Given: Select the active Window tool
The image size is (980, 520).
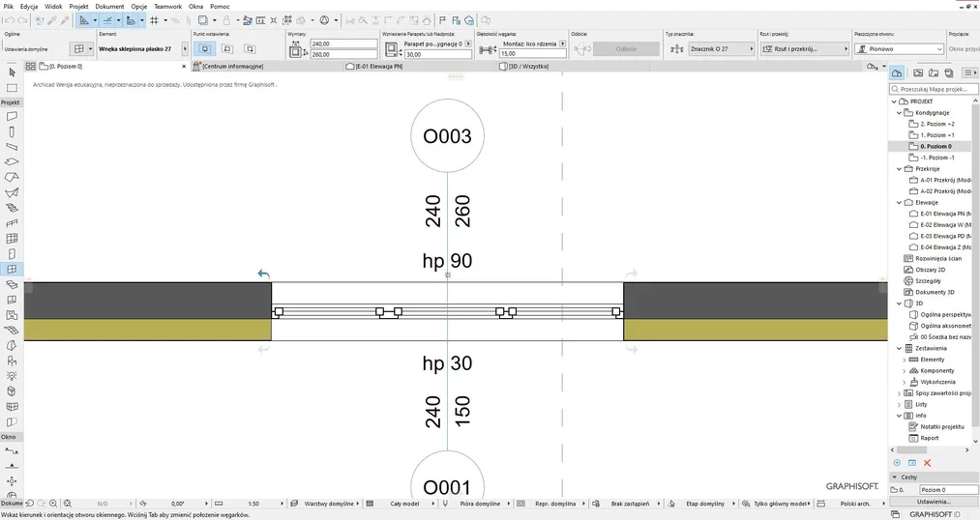Looking at the screenshot, I should click(x=12, y=269).
